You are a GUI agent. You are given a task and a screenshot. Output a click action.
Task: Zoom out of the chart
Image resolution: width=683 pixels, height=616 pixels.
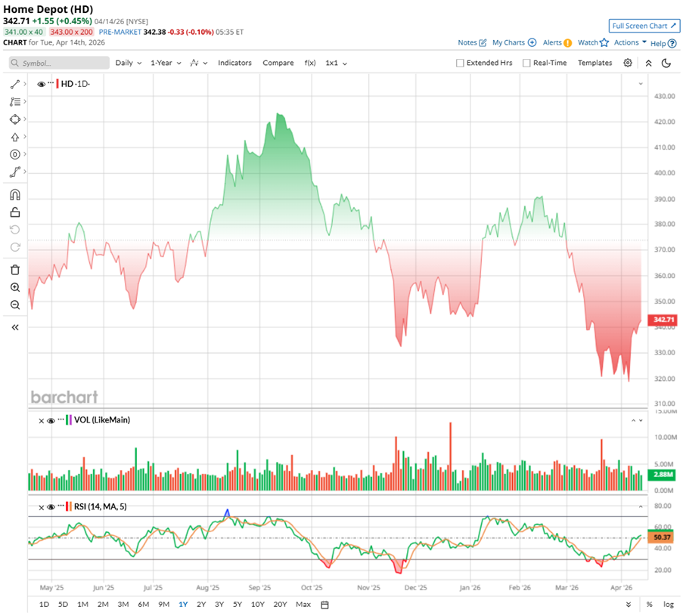point(15,305)
